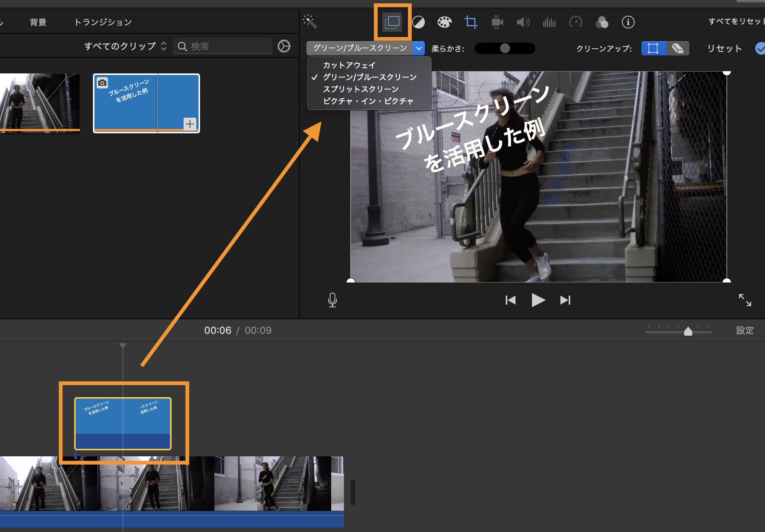Image resolution: width=765 pixels, height=532 pixels.
Task: Open the stabilization camera icon
Action: (497, 22)
